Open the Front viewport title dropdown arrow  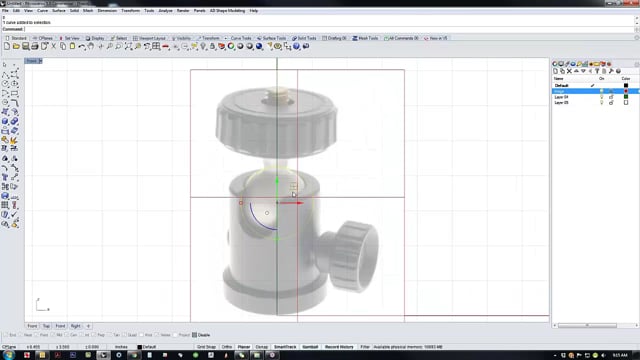(x=40, y=61)
